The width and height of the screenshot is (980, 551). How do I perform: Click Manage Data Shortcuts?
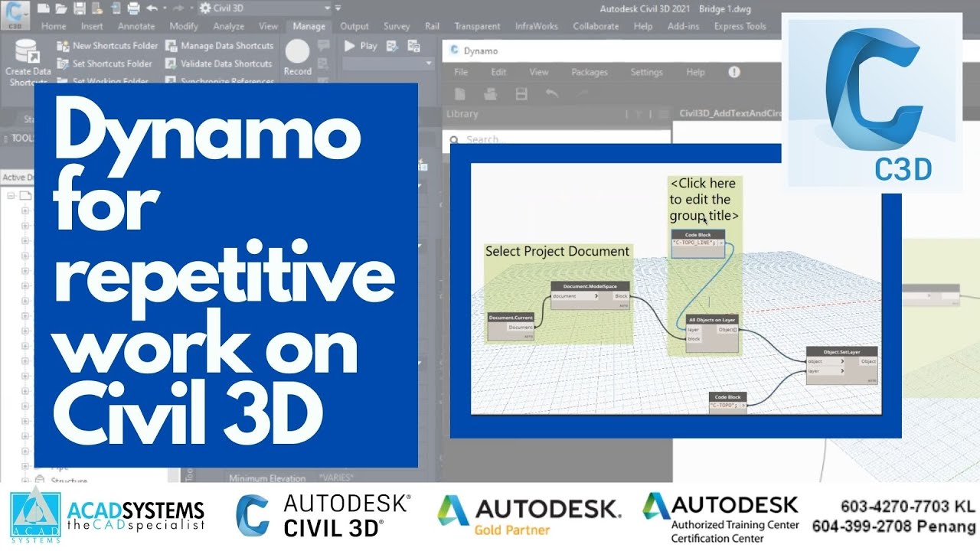[x=220, y=46]
